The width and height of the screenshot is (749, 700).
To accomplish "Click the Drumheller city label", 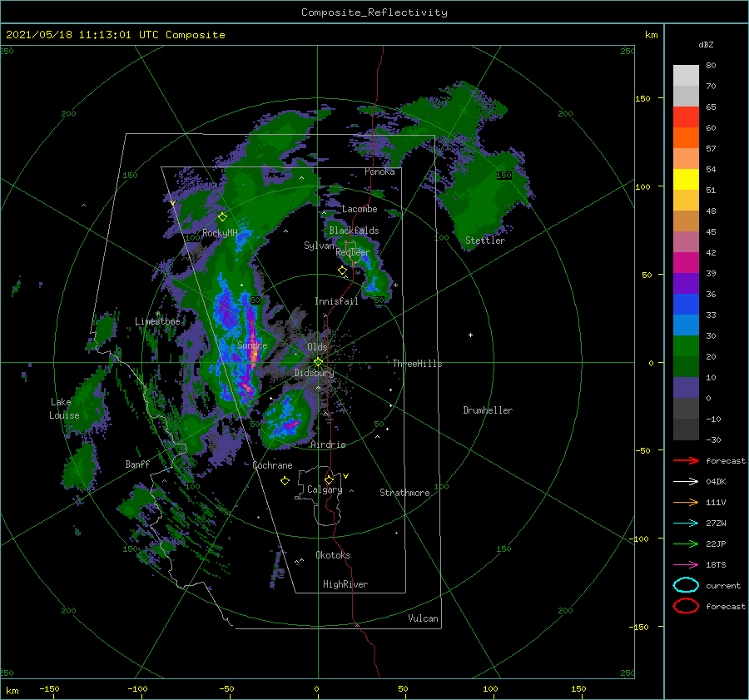I will [x=488, y=410].
